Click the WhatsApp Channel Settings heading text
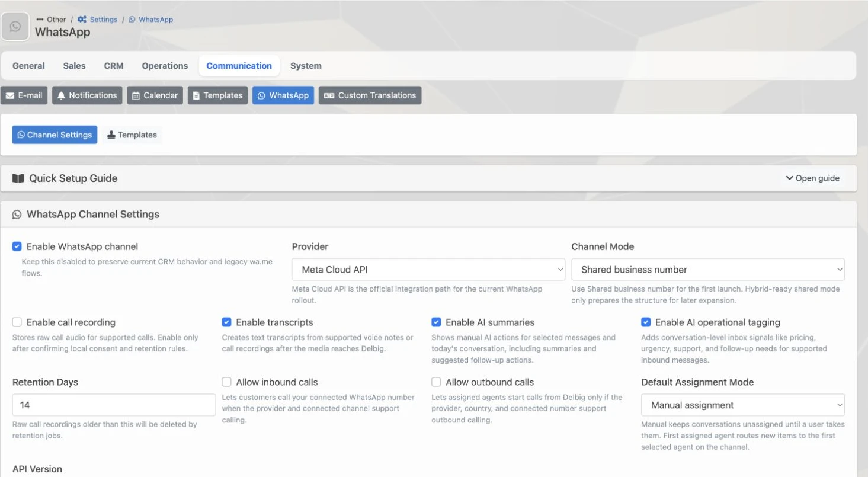This screenshot has width=868, height=477. click(x=93, y=215)
